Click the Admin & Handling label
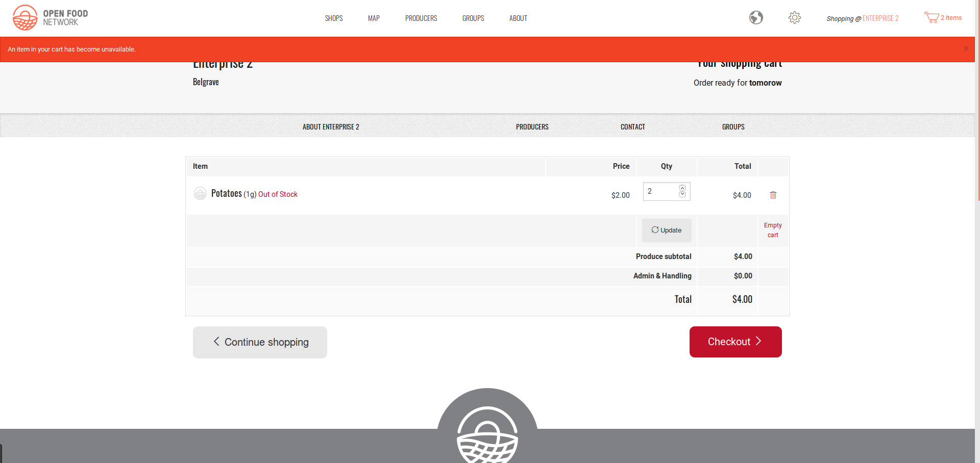 pyautogui.click(x=663, y=276)
